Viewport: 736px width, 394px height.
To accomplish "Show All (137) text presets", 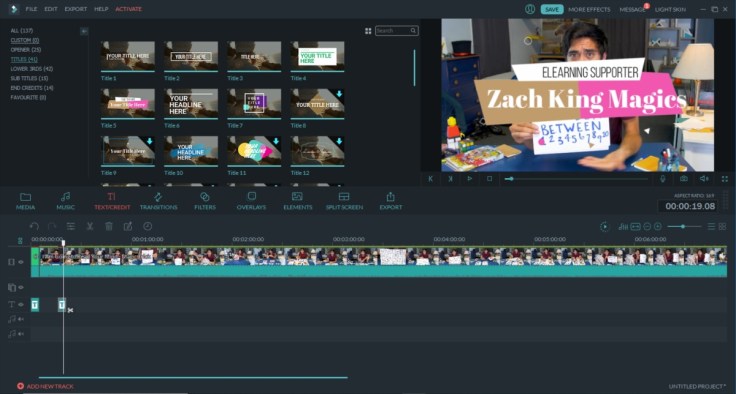I will tap(22, 31).
